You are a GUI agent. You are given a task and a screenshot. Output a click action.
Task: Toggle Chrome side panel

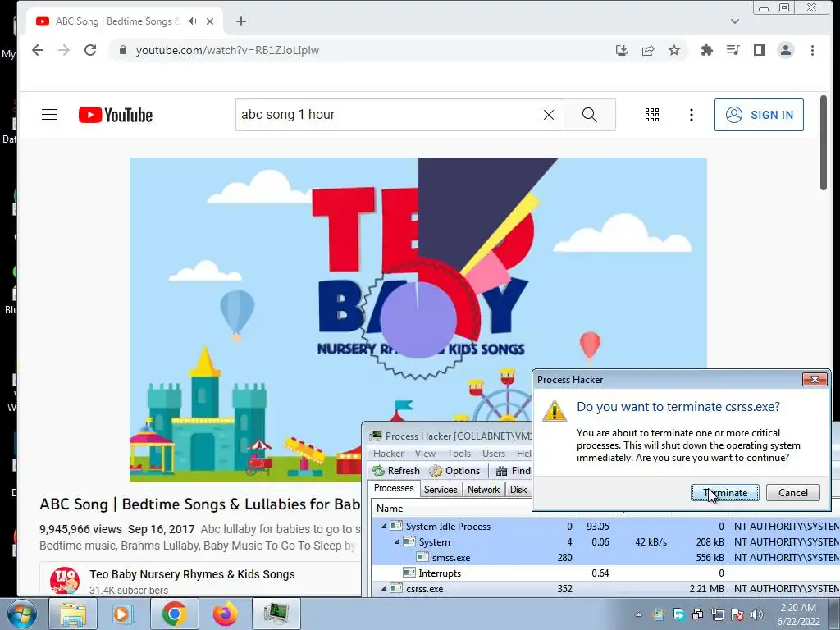(759, 50)
